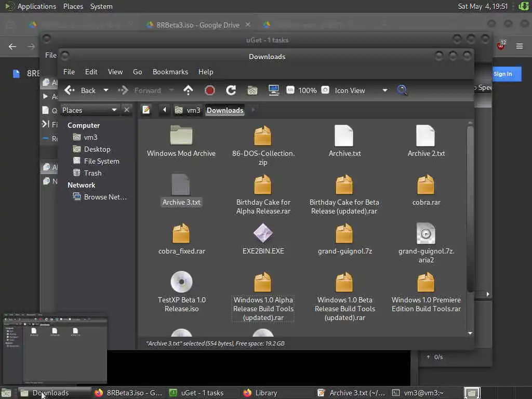
Task: Open the Bookmarks menu
Action: pyautogui.click(x=170, y=72)
